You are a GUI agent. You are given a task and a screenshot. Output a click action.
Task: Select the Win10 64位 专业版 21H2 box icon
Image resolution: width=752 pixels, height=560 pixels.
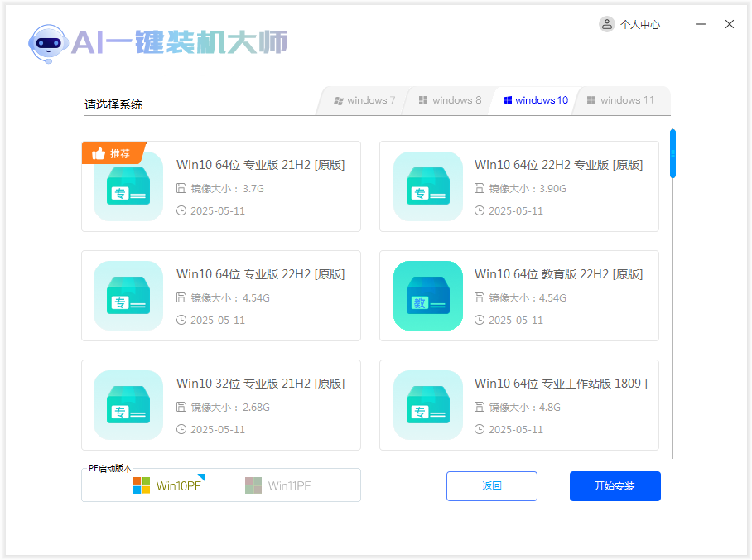pyautogui.click(x=128, y=186)
